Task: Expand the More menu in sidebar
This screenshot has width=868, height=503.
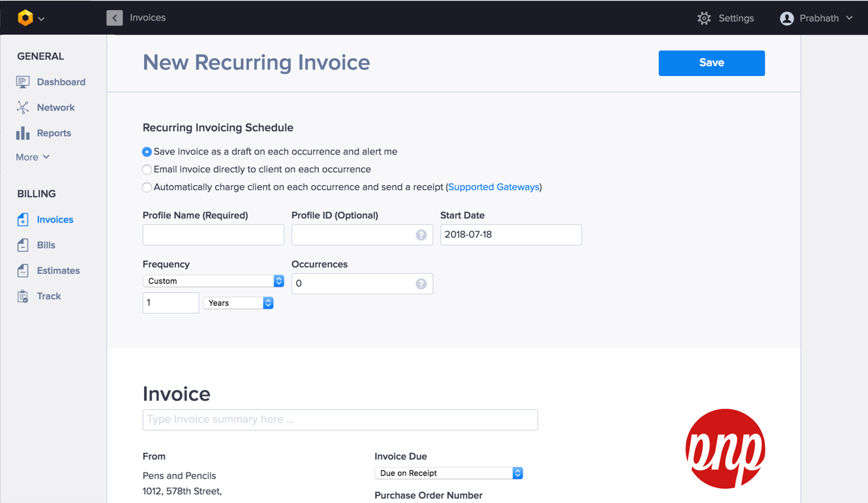Action: 33,157
